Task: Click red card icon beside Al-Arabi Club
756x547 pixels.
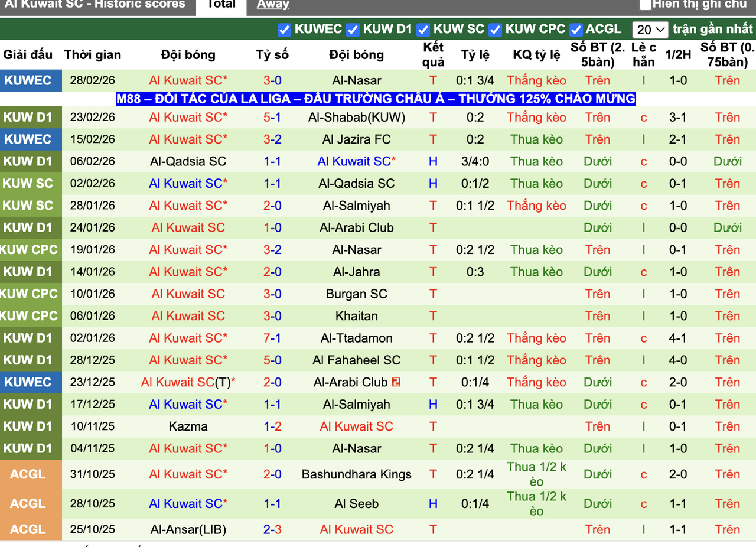Action: click(x=396, y=382)
